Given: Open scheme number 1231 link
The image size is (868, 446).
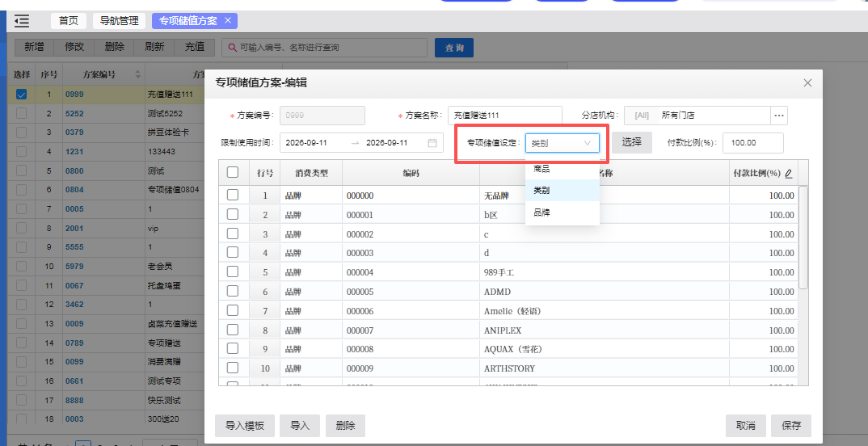Looking at the screenshot, I should [74, 152].
